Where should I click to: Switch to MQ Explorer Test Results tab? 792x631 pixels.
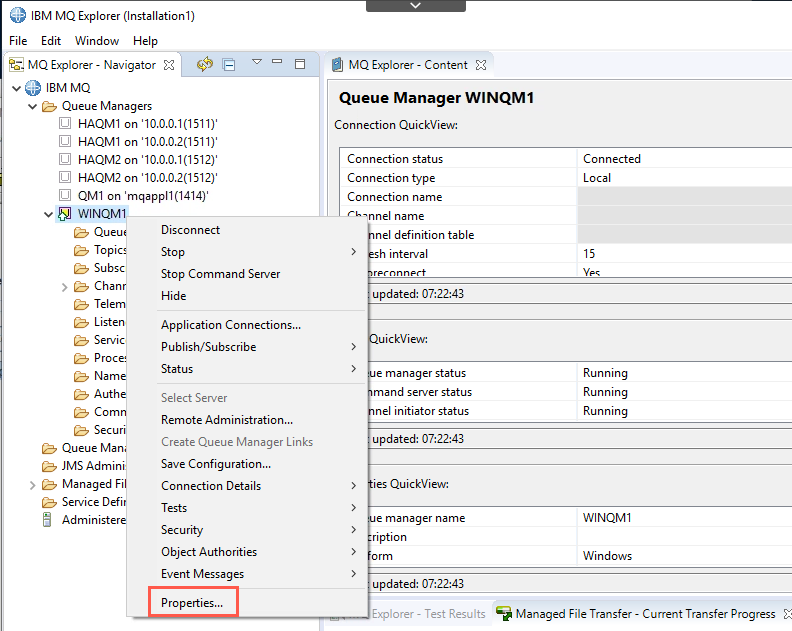[428, 614]
